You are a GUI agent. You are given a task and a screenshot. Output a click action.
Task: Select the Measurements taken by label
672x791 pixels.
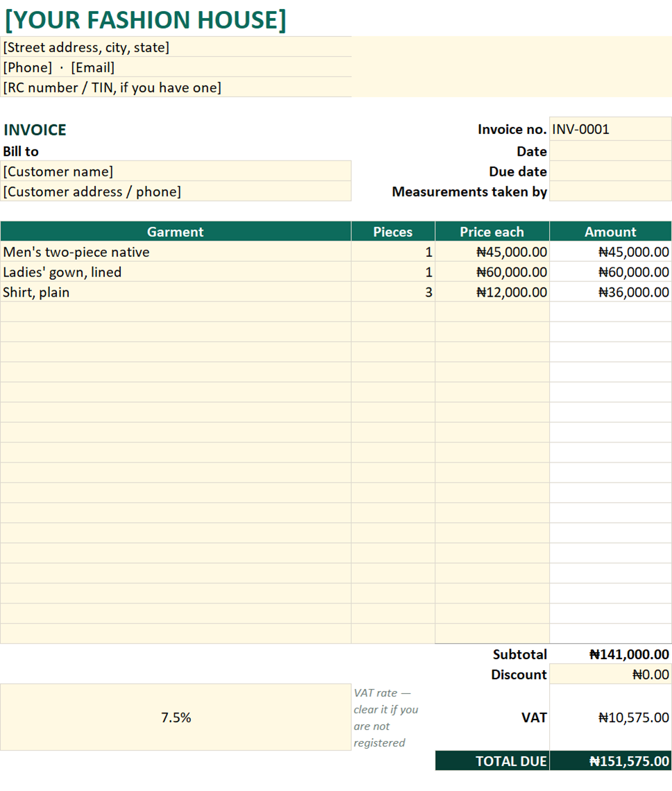tap(469, 192)
